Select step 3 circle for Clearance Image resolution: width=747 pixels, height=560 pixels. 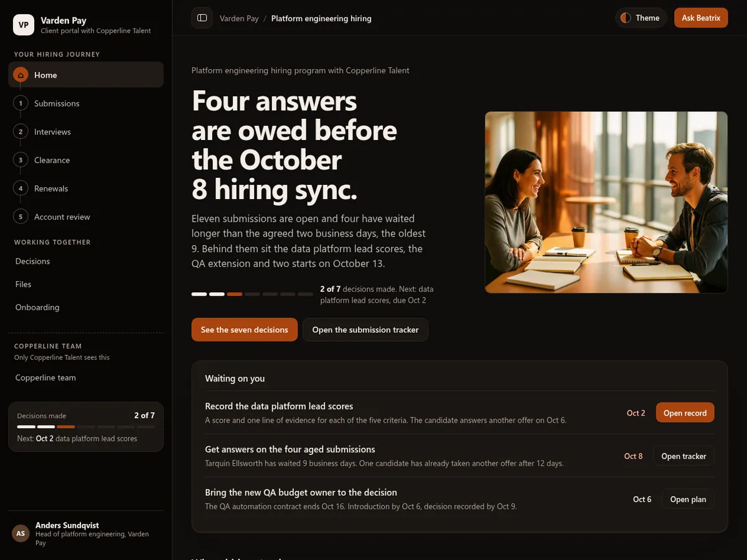point(21,160)
